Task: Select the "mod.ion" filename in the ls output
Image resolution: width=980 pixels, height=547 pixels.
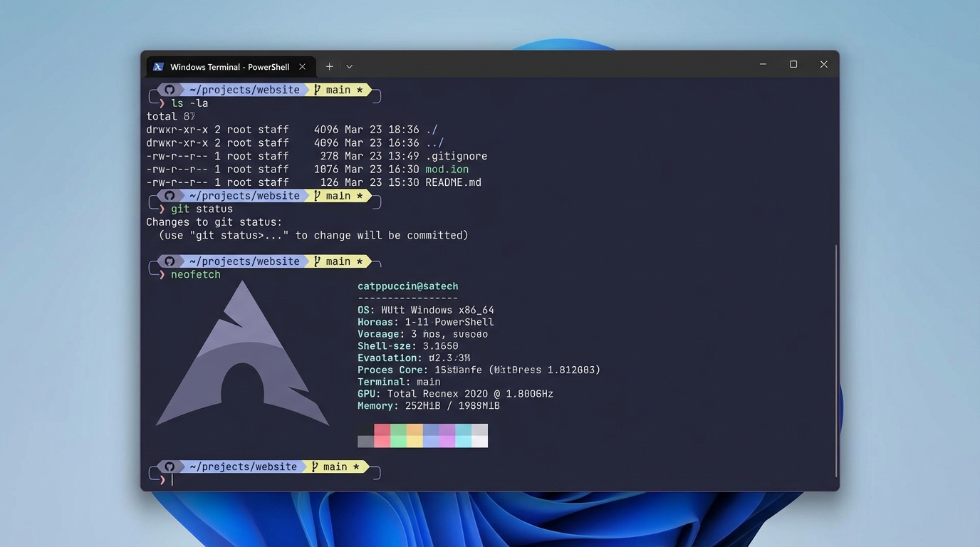Action: click(447, 169)
